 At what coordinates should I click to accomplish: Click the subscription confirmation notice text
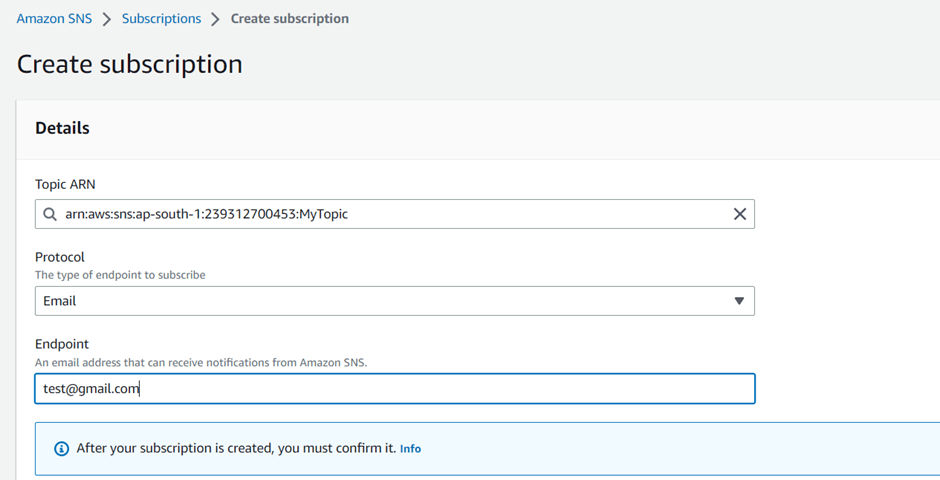coord(236,448)
